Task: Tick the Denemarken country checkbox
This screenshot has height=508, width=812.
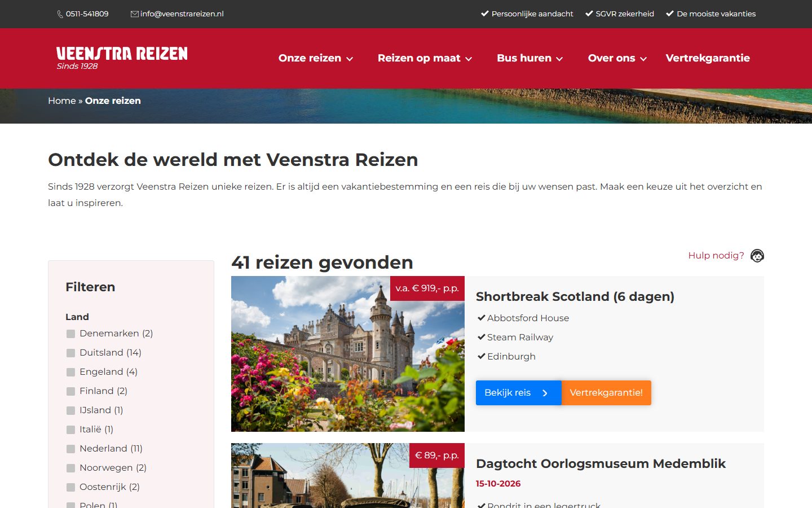Action: [x=70, y=334]
